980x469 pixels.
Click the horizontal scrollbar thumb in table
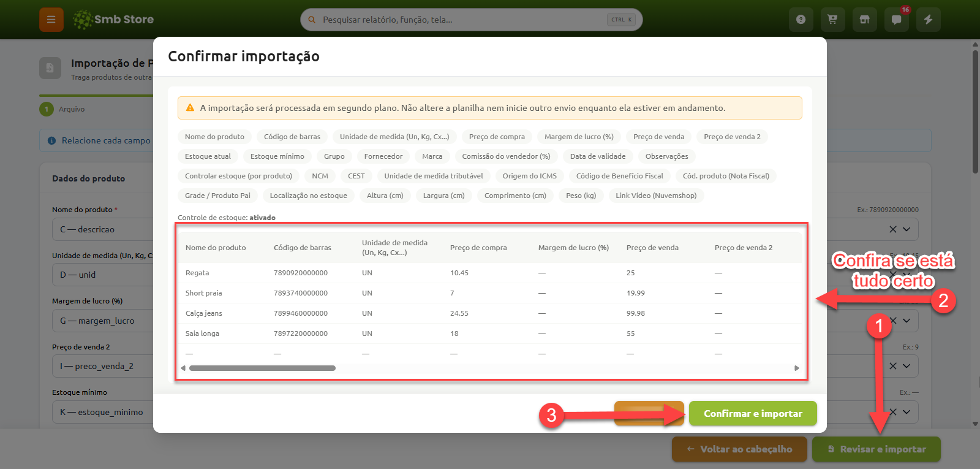tap(262, 368)
